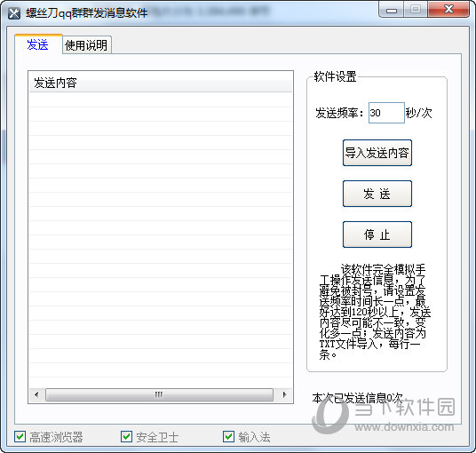Click the disabled maximize button
The height and width of the screenshot is (453, 476).
click(416, 10)
